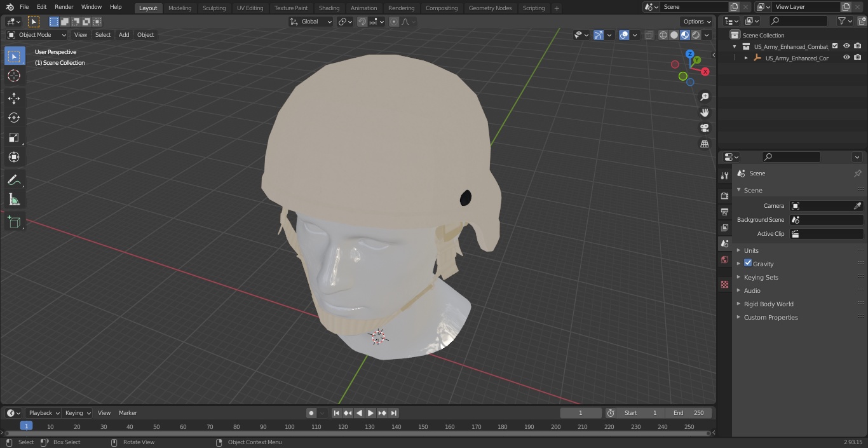Image resolution: width=868 pixels, height=448 pixels.
Task: Open the Output properties tab
Action: click(x=724, y=212)
